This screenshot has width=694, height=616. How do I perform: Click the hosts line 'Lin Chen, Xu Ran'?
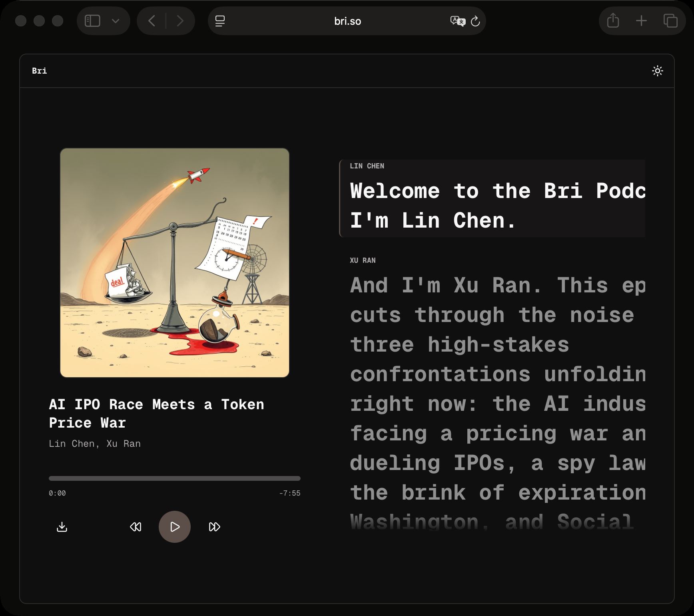pos(95,444)
